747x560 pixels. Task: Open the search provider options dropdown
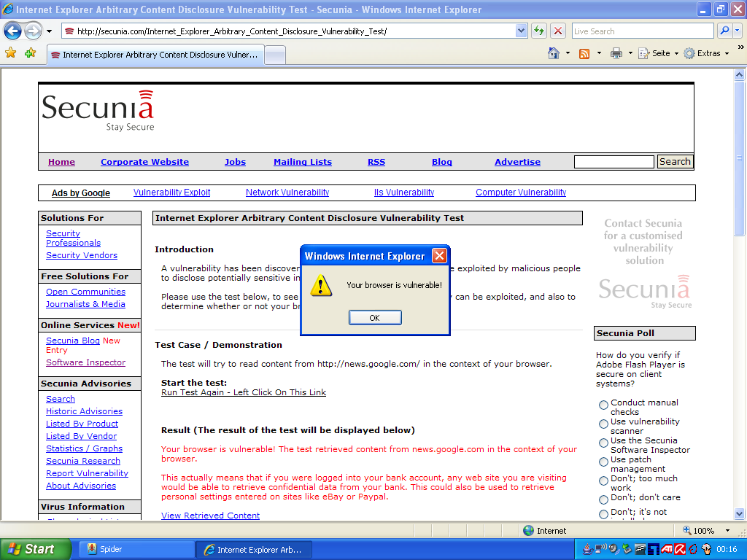pyautogui.click(x=738, y=31)
